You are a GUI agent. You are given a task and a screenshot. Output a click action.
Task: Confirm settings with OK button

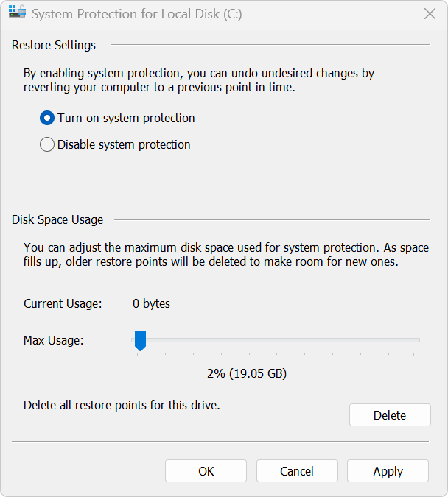206,471
